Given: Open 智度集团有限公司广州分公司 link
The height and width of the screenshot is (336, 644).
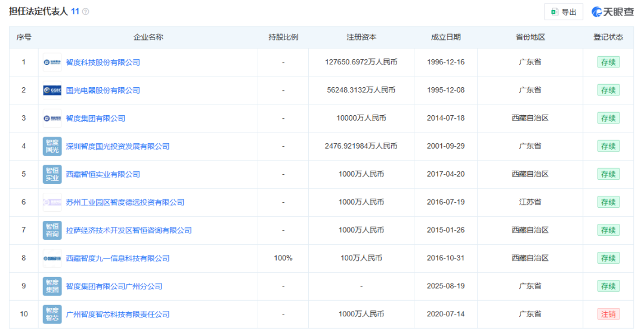Looking at the screenshot, I should (114, 286).
